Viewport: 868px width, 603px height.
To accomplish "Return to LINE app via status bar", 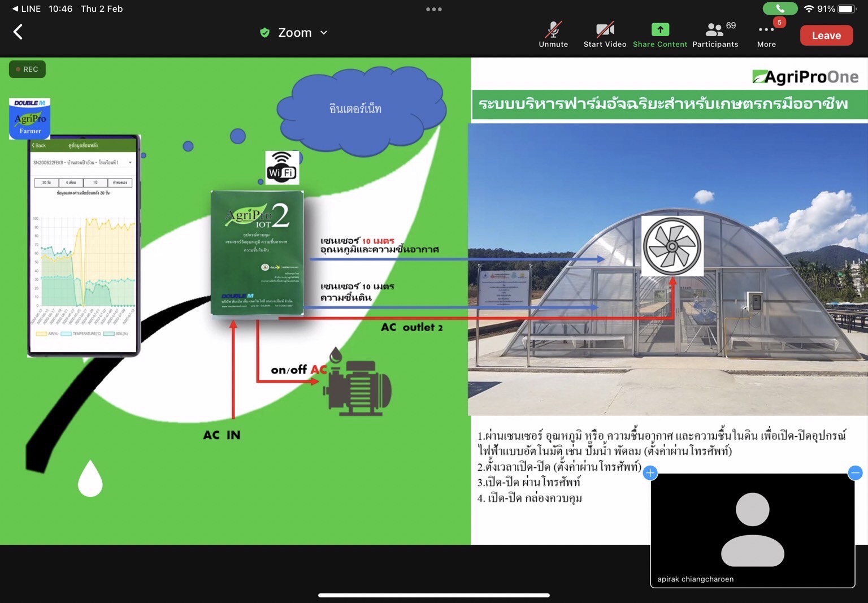I will click(26, 8).
